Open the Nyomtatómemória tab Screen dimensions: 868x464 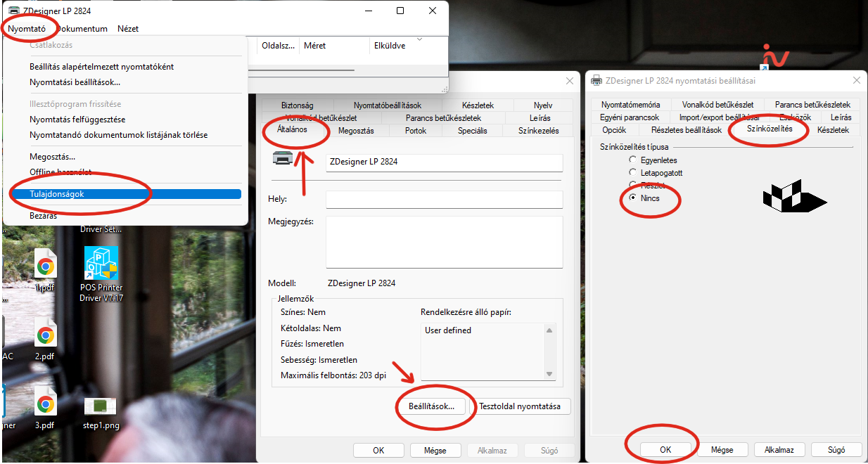point(630,105)
